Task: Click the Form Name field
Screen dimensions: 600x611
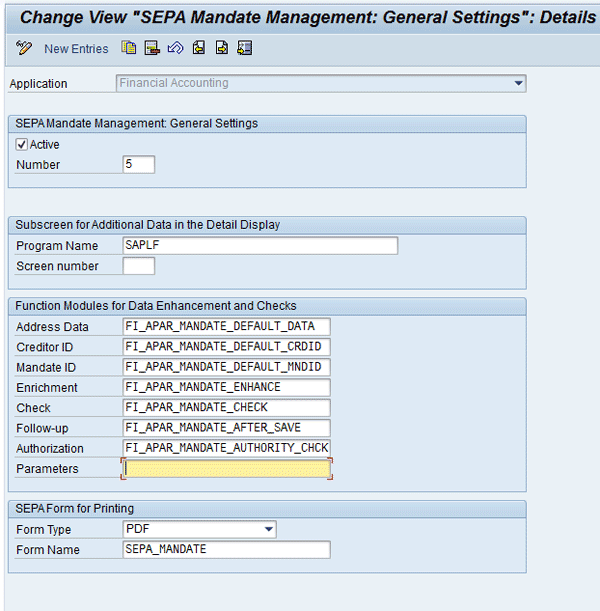Action: [x=225, y=550]
